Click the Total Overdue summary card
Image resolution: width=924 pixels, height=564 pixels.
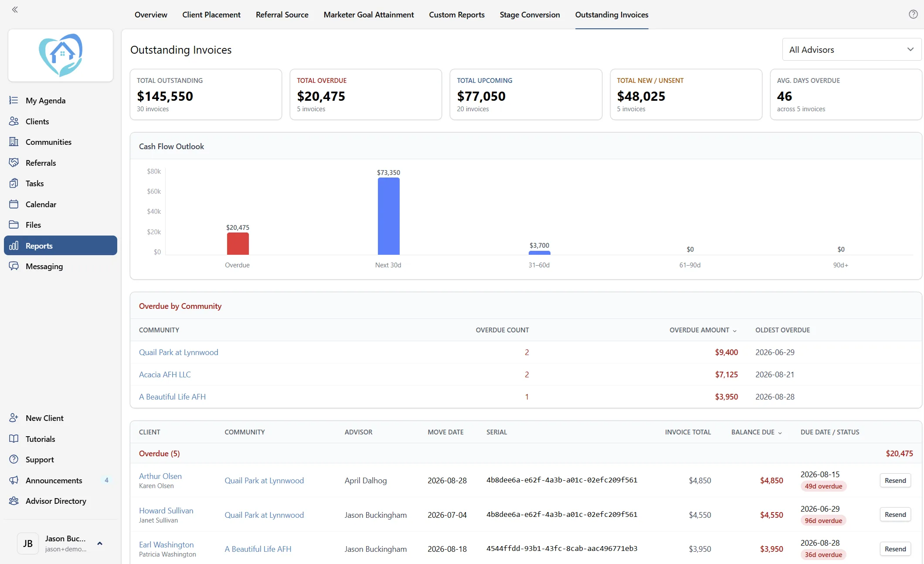click(x=366, y=94)
